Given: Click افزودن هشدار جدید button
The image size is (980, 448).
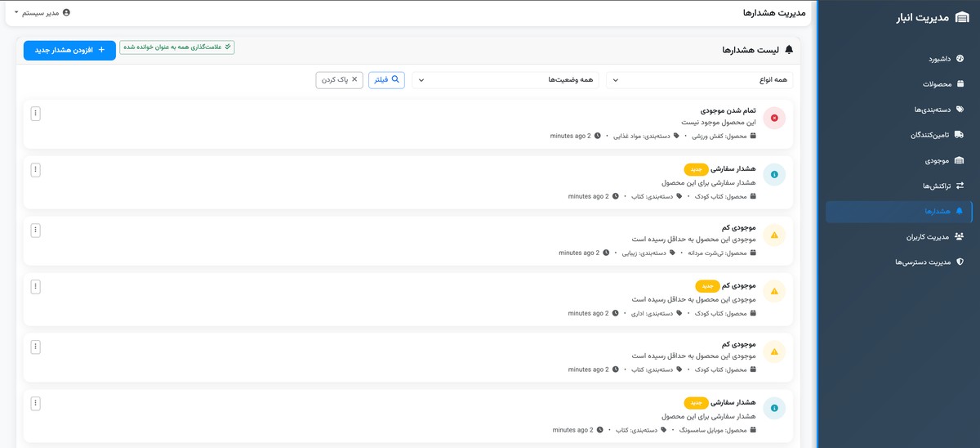Looking at the screenshot, I should click(x=69, y=50).
